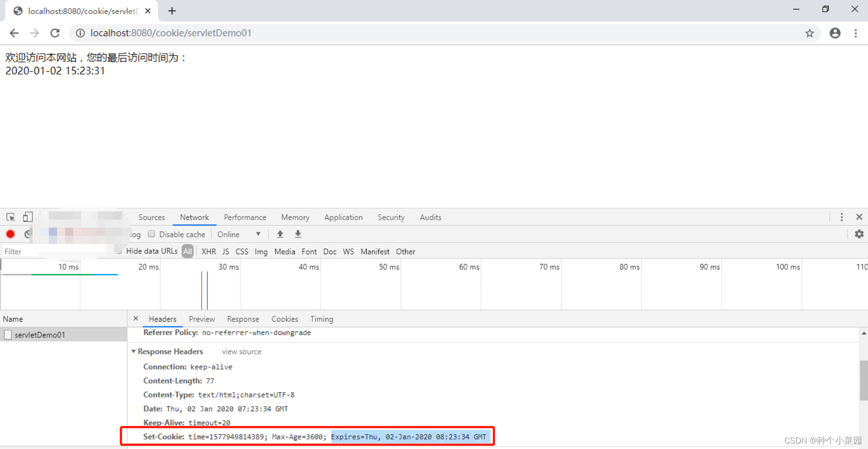
Task: Click the view source link
Action: coord(241,351)
